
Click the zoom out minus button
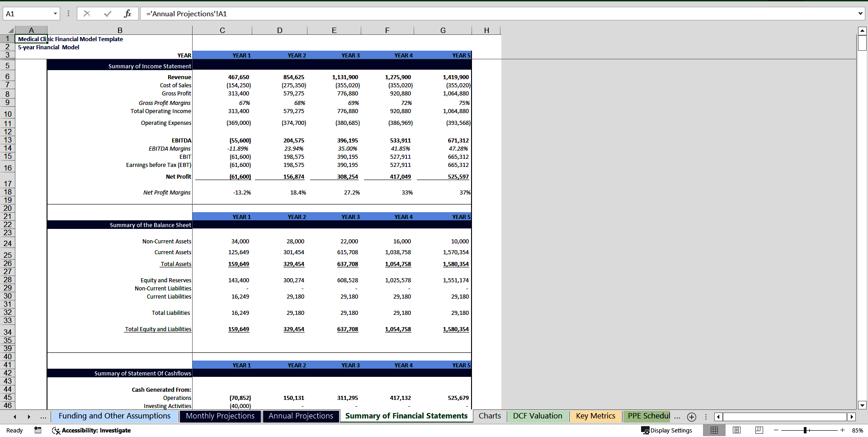(x=776, y=430)
